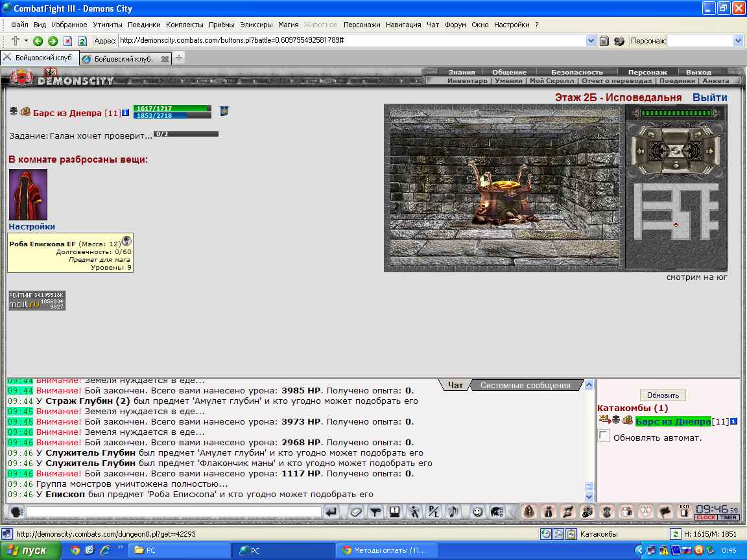
Task: Switch display mode with the CLOCK button
Action: pyautogui.click(x=705, y=518)
